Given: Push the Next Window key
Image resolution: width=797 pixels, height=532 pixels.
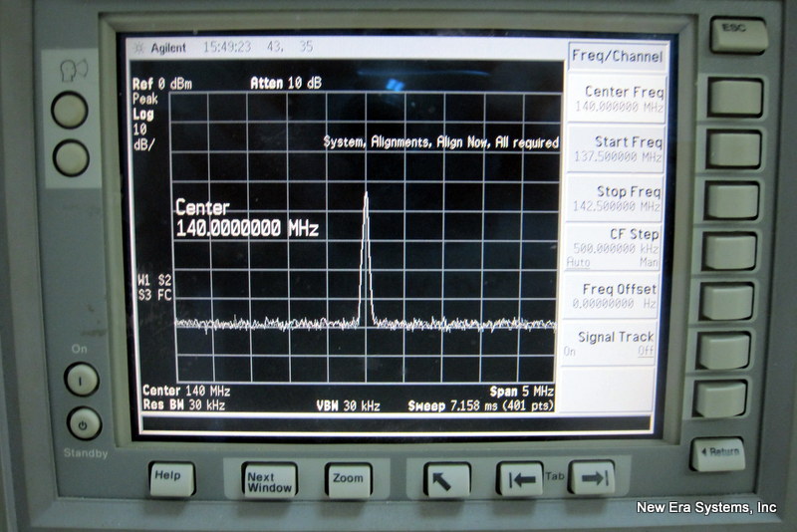Looking at the screenshot, I should coord(269,480).
